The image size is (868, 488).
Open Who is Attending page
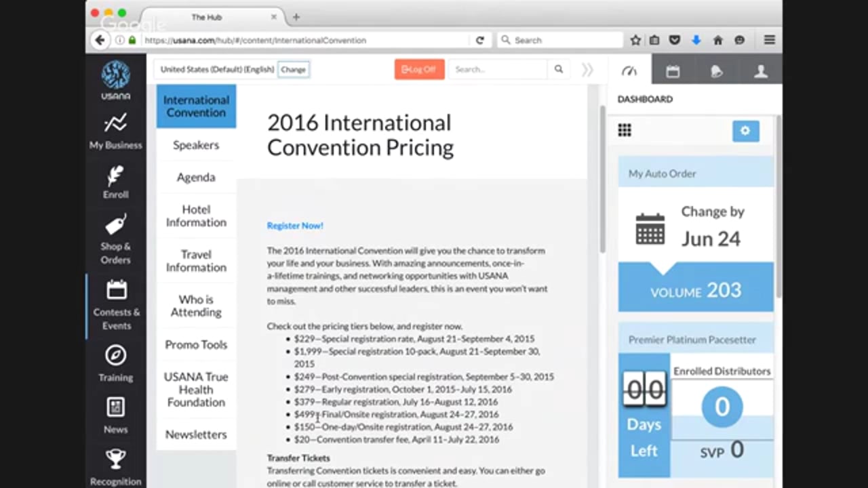[196, 306]
